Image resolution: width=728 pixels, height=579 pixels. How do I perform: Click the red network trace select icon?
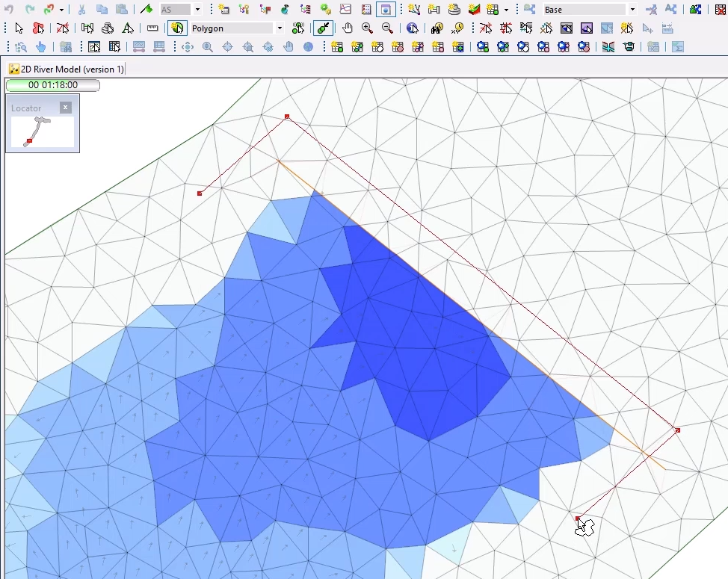pos(63,28)
